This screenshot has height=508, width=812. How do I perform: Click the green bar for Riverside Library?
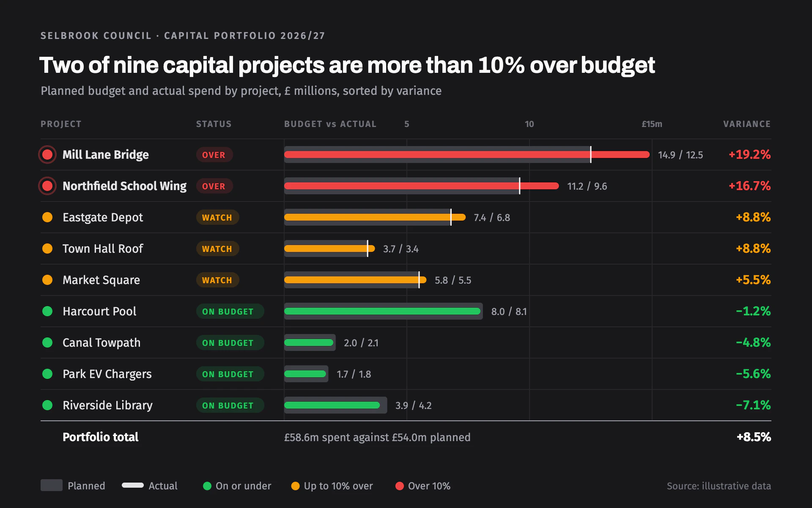point(332,405)
